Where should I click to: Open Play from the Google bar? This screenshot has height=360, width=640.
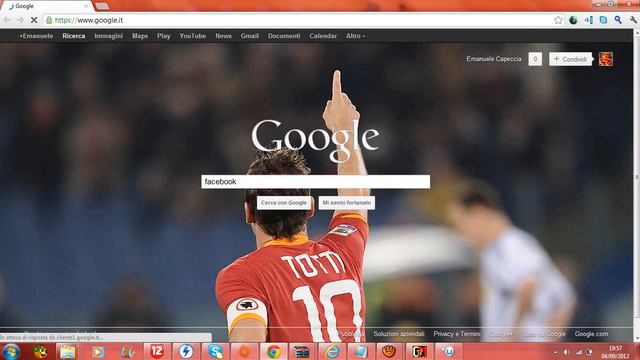tap(164, 36)
